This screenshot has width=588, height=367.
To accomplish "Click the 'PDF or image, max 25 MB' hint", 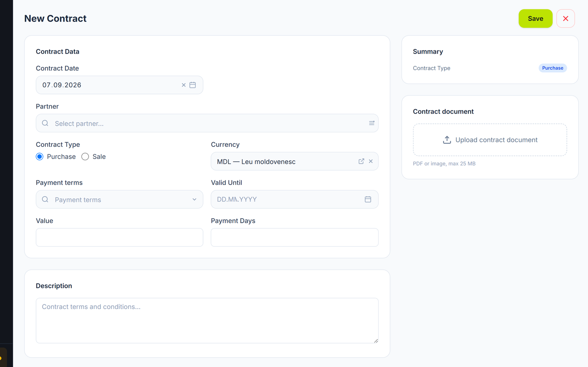I will tap(444, 164).
